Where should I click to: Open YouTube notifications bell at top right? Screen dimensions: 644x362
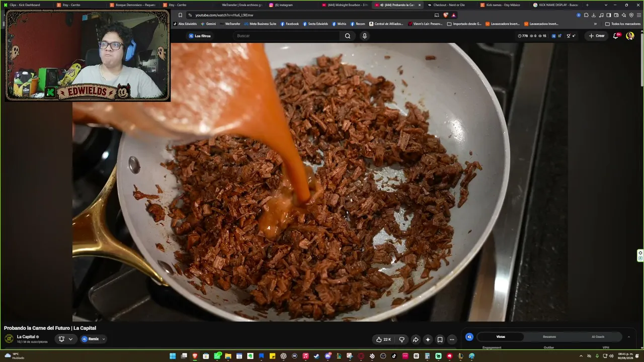(x=616, y=36)
